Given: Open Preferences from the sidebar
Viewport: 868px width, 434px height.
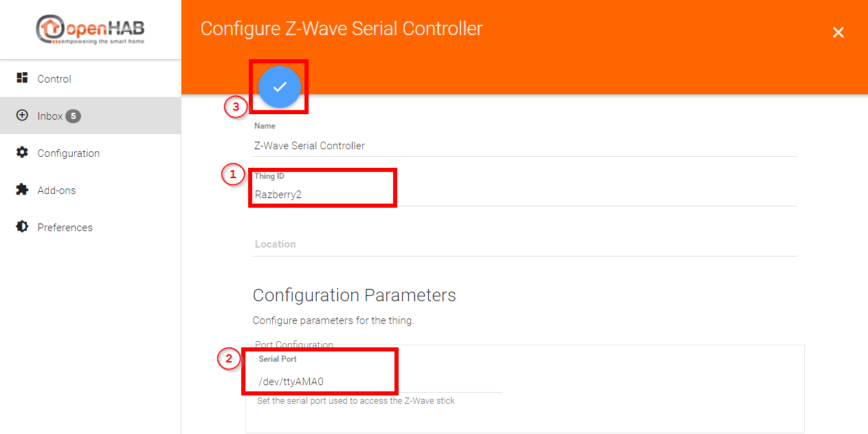Looking at the screenshot, I should point(65,226).
